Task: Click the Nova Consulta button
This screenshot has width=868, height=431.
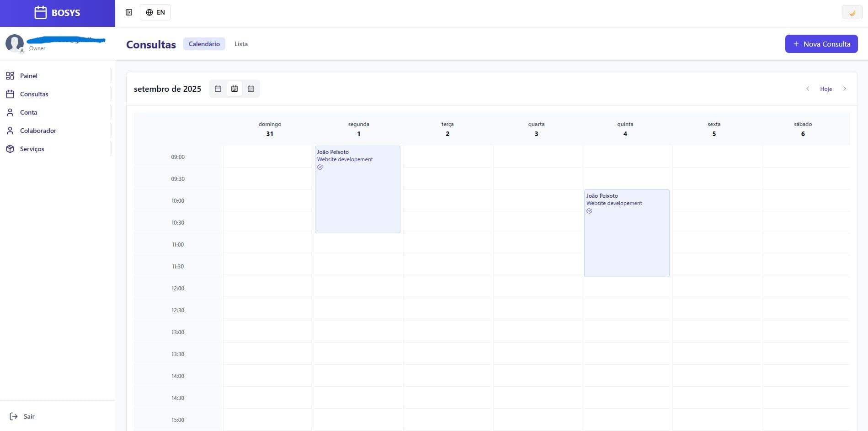Action: coord(821,44)
